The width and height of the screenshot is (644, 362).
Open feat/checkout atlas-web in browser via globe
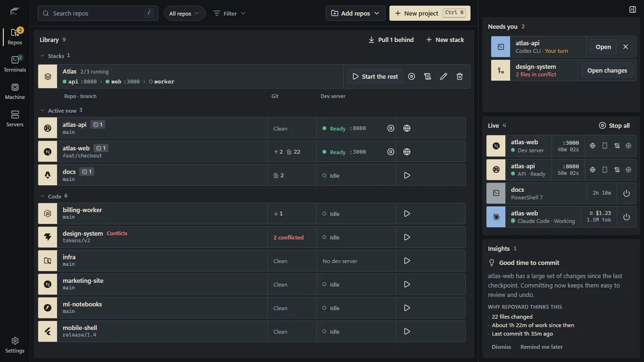tap(407, 152)
